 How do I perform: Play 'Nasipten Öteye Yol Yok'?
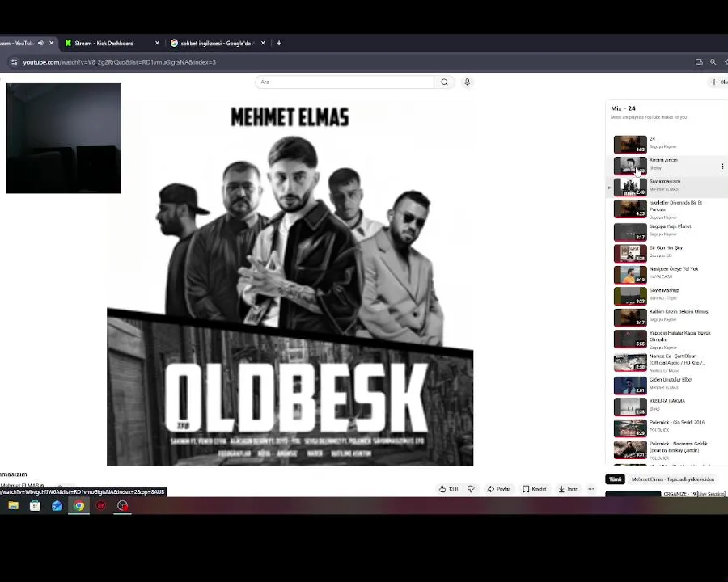coord(667,274)
